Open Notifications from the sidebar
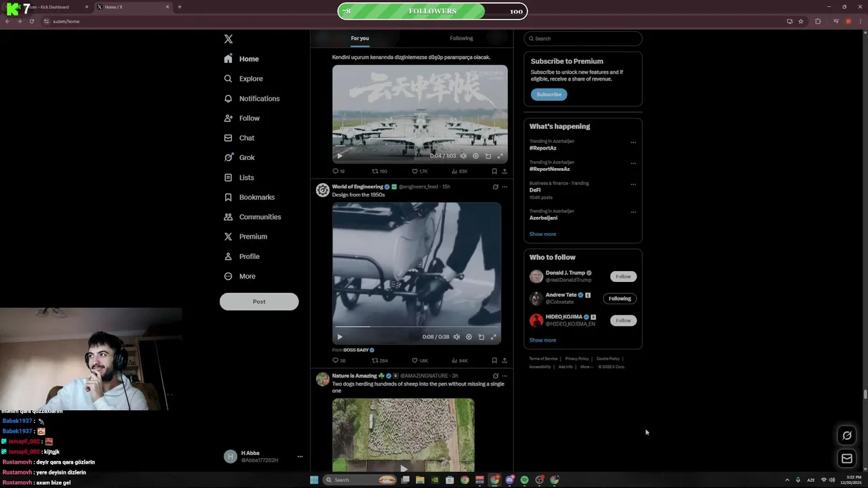Screen dimensions: 868x488 (252, 98)
